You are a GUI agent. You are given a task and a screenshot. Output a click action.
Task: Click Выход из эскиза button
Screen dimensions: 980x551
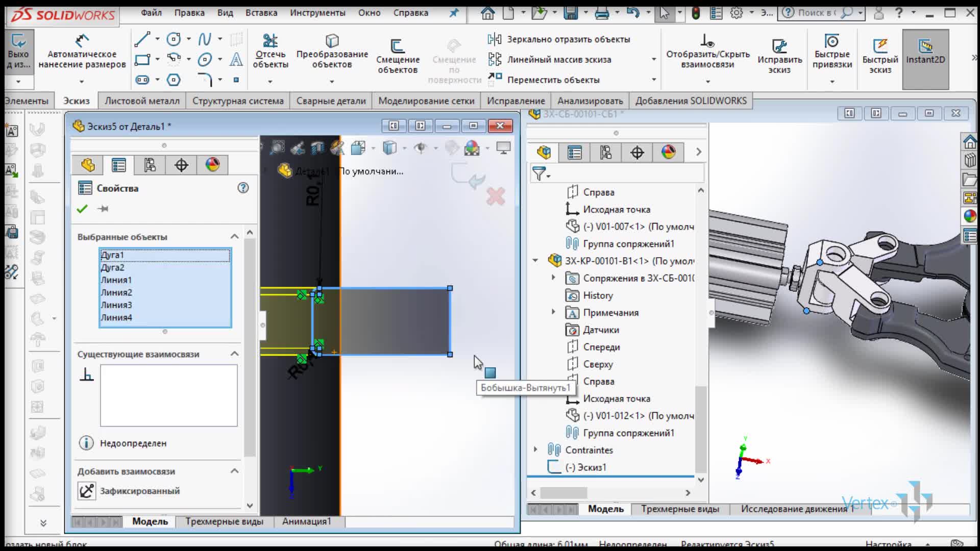coord(18,51)
